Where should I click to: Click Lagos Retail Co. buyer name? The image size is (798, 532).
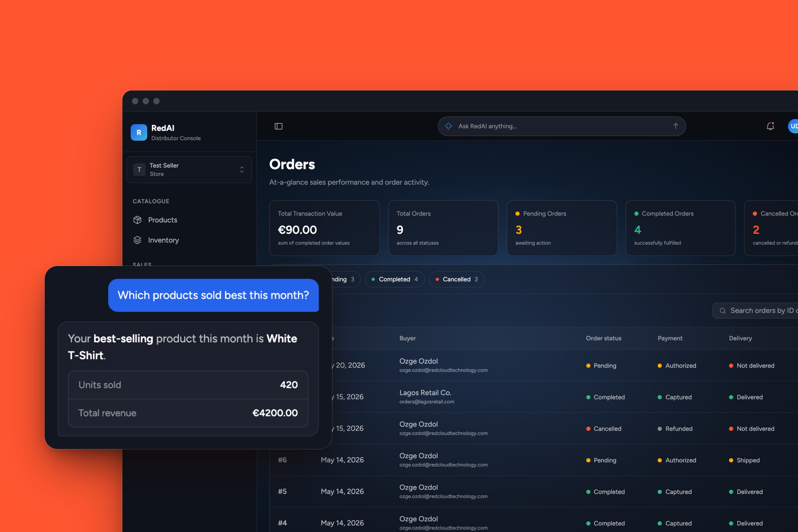pyautogui.click(x=425, y=393)
